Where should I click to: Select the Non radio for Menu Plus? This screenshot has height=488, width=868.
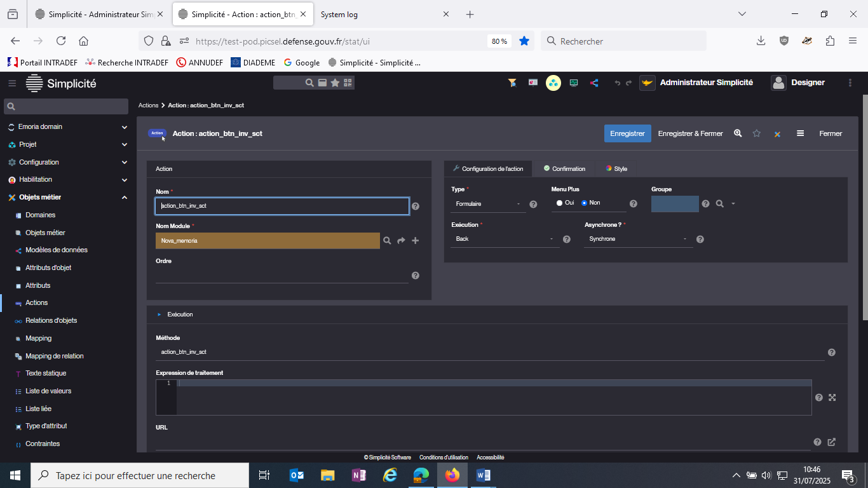585,203
